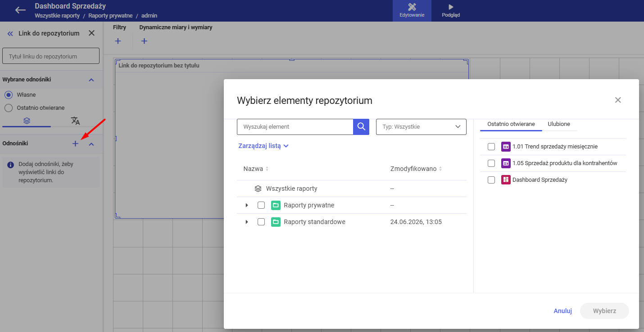The width and height of the screenshot is (644, 332).
Task: Click the info icon in the hint box
Action: (11, 165)
